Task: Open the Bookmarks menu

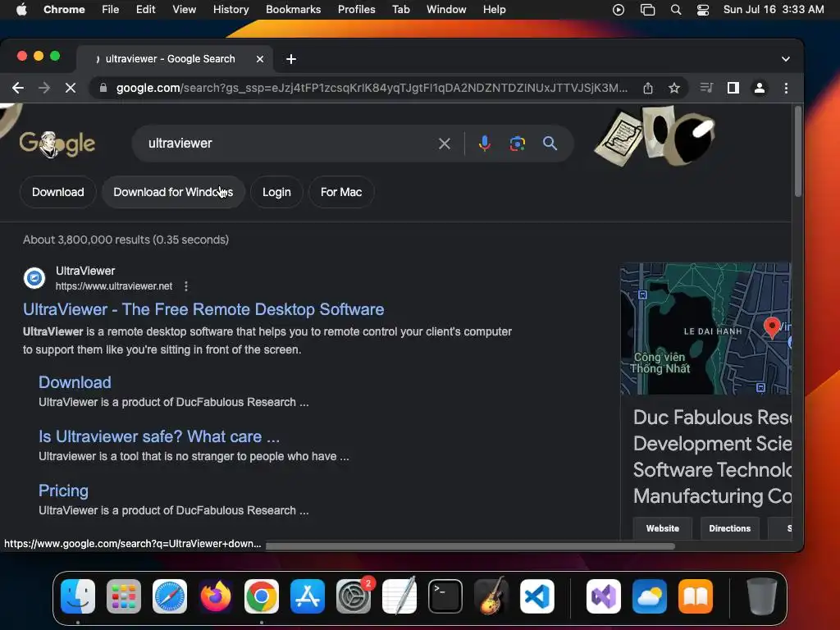Action: [293, 10]
